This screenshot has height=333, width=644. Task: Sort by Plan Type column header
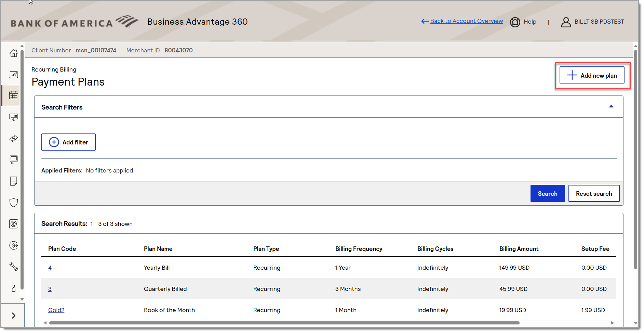click(x=266, y=249)
